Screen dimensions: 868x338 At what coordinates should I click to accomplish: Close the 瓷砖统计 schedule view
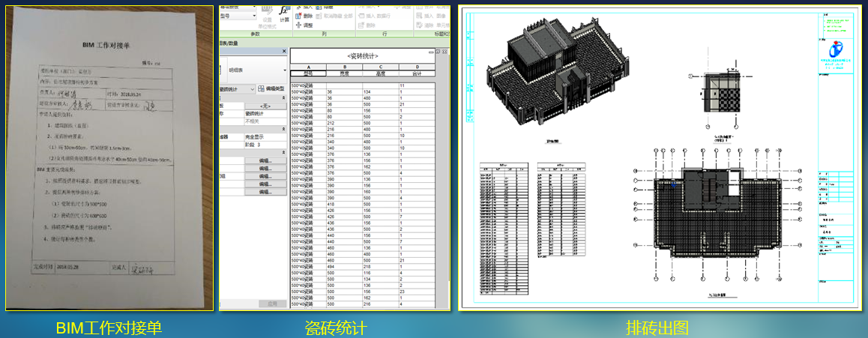444,52
